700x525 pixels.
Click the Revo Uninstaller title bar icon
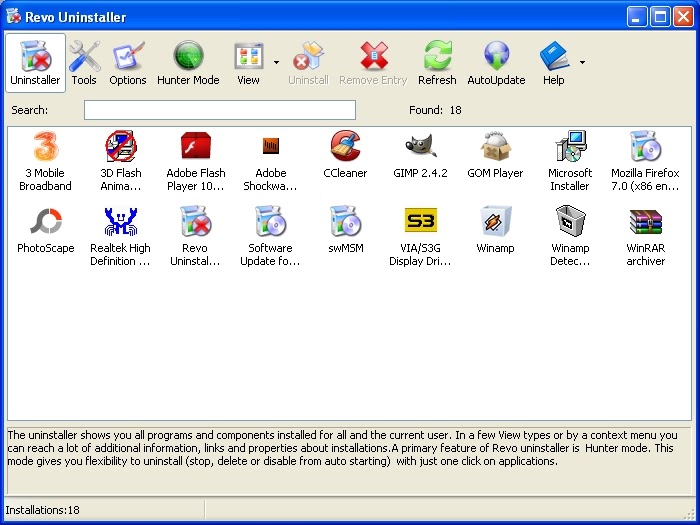pyautogui.click(x=13, y=16)
